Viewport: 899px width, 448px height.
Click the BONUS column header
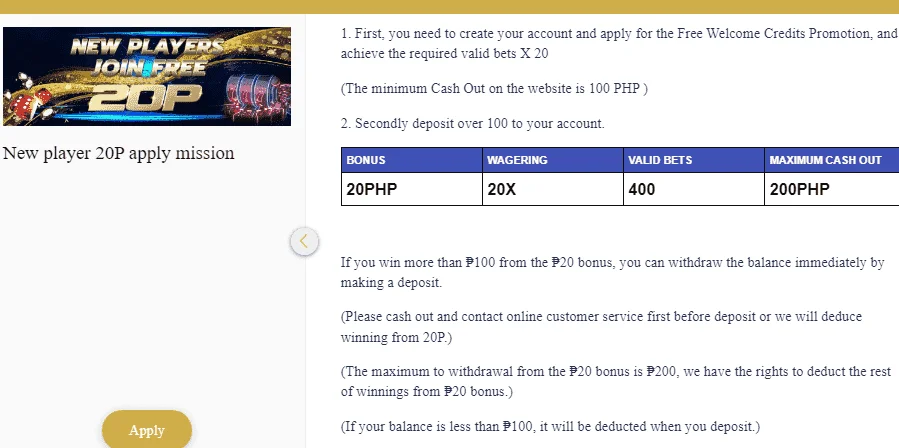(412, 160)
